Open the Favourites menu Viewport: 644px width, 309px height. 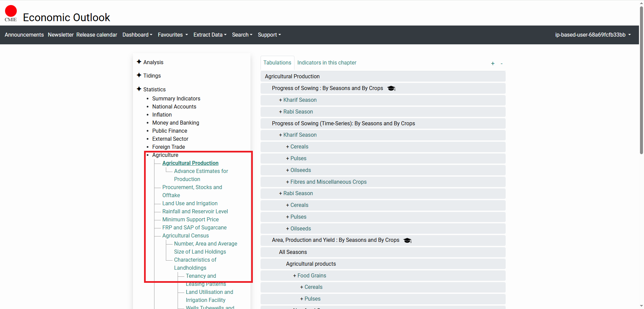(x=173, y=35)
